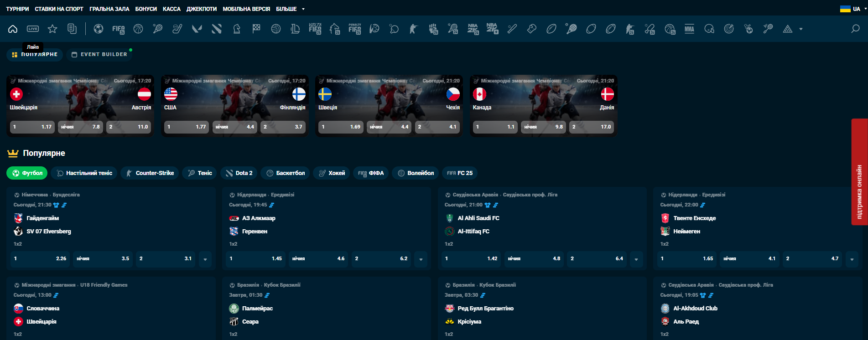Open СТАВКИ НА СПОРТ menu item

click(x=59, y=9)
